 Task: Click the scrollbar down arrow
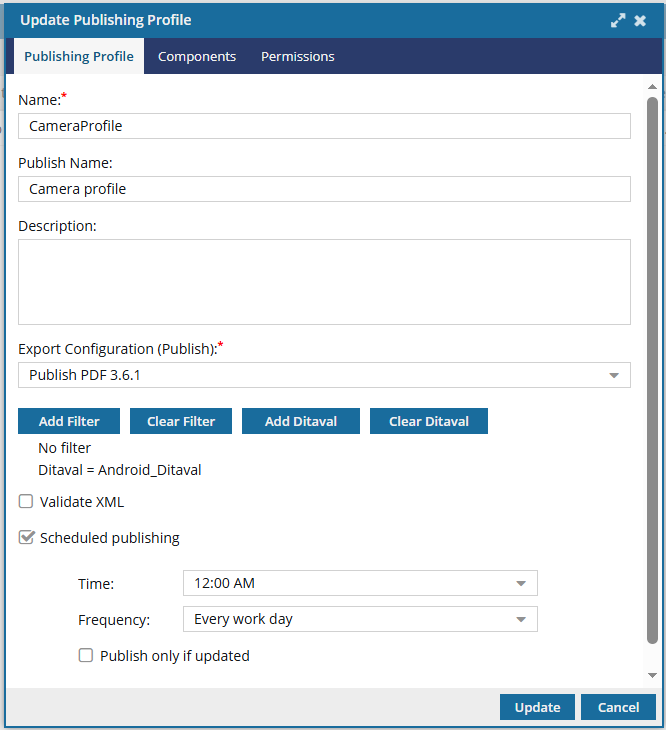653,677
